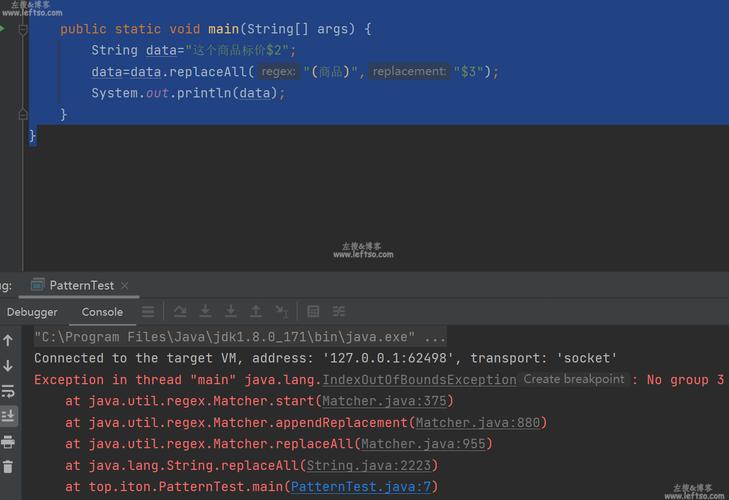Close the PatternTest debug tab
The image size is (729, 500).
pyautogui.click(x=124, y=285)
